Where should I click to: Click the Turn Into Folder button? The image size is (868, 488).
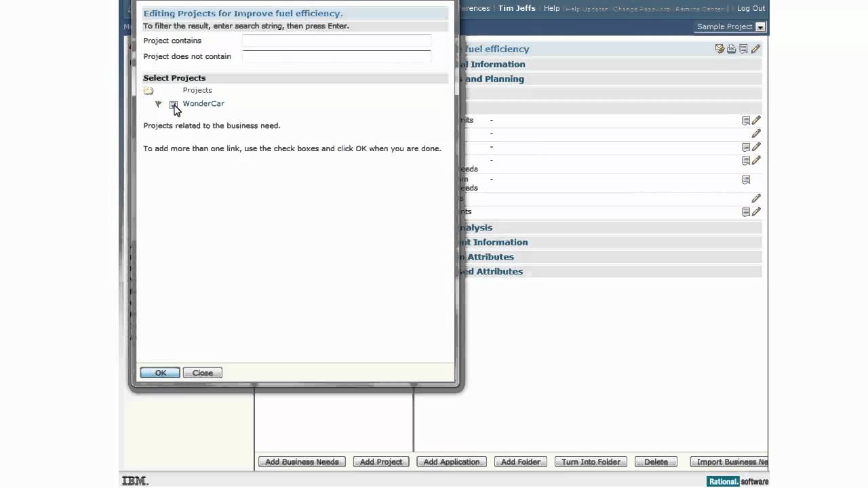coord(591,462)
